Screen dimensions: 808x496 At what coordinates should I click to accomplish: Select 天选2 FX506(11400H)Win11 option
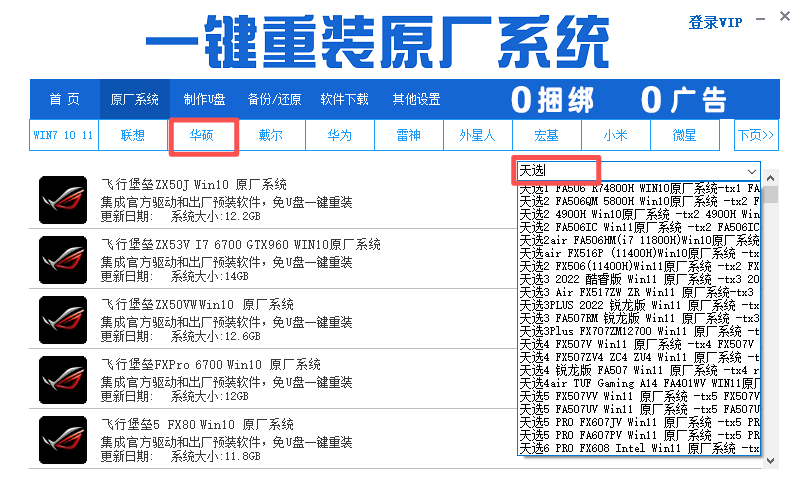pos(639,266)
